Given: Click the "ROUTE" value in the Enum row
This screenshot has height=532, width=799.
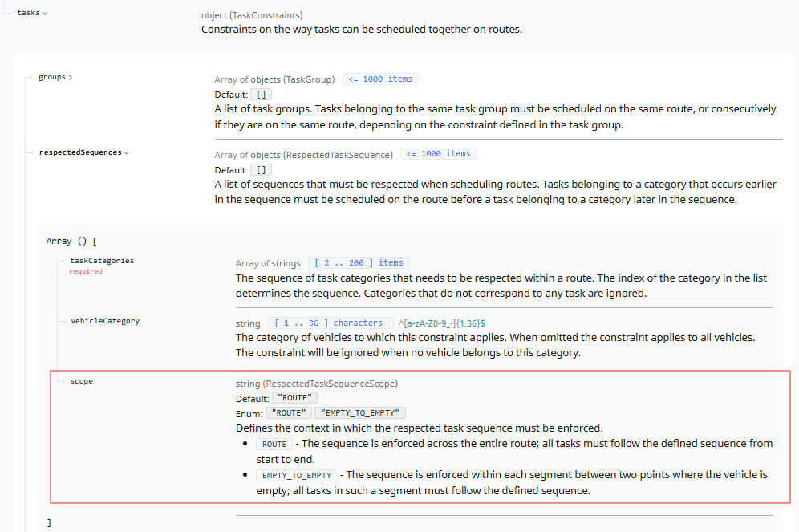Looking at the screenshot, I should [x=289, y=413].
